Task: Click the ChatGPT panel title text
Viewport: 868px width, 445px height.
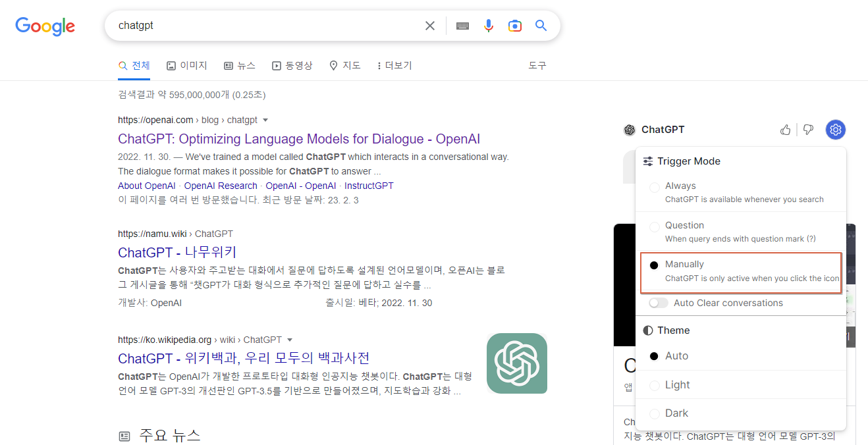Action: point(663,130)
